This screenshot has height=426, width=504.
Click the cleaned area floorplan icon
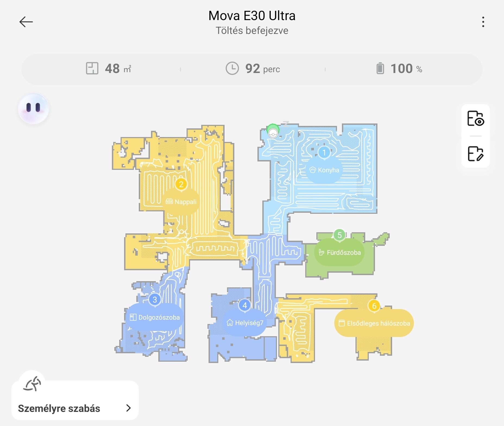coord(92,68)
